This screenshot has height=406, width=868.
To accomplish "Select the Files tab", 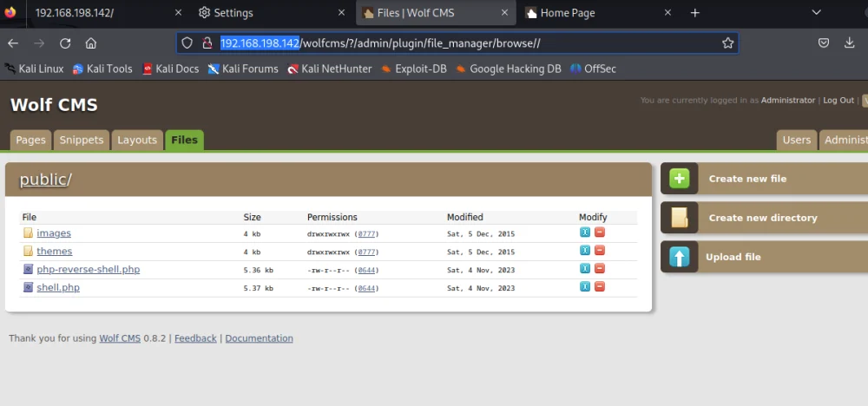I will [184, 140].
